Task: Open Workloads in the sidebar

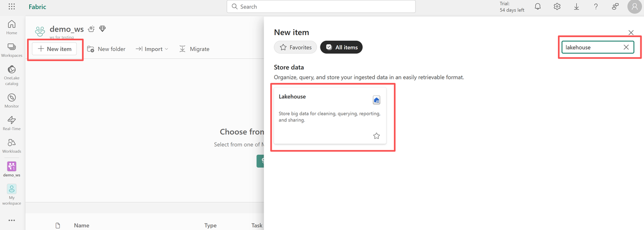Action: (12, 146)
